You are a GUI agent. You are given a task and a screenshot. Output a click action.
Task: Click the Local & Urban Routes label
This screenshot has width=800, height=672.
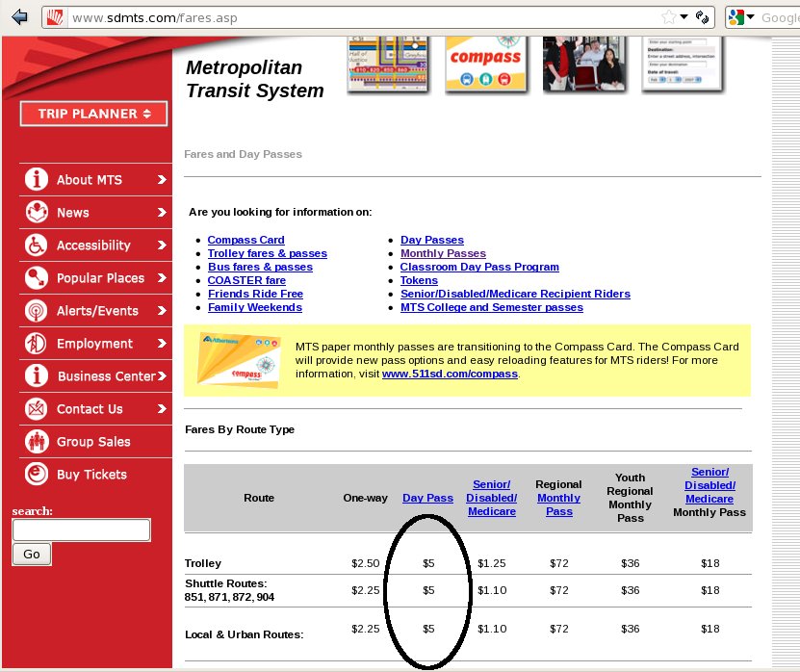pyautogui.click(x=244, y=634)
